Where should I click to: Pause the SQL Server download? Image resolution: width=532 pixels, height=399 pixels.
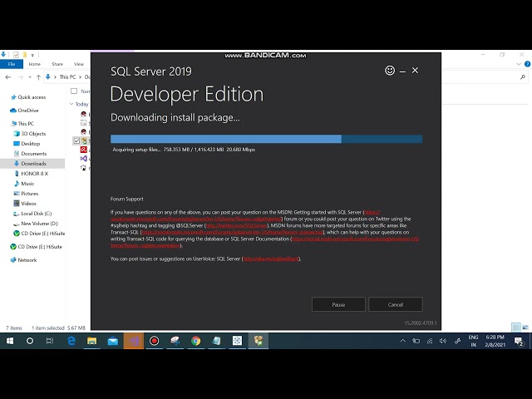pos(338,304)
